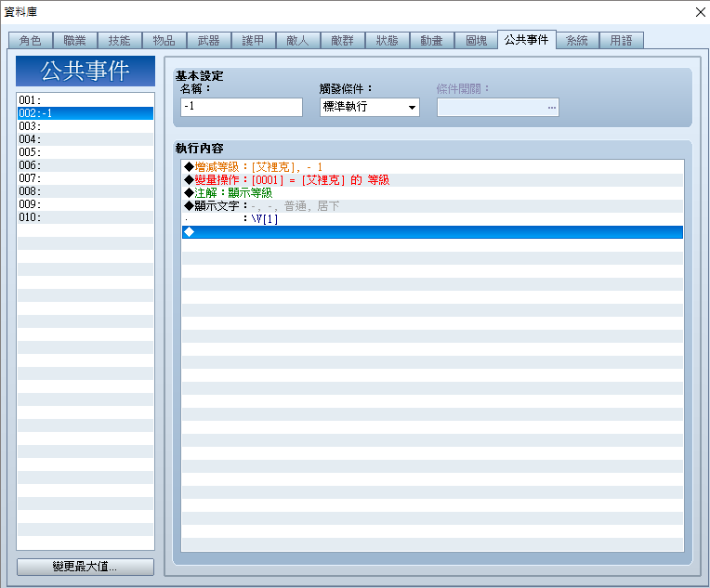The image size is (710, 588).
Task: Select common event 004 in list
Action: click(85, 139)
